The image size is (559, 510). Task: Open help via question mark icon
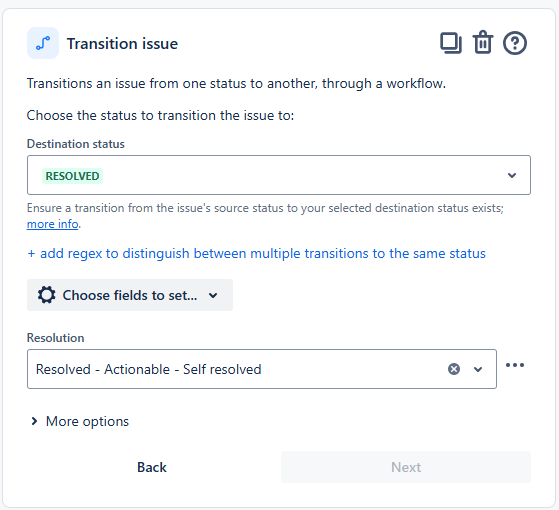514,43
